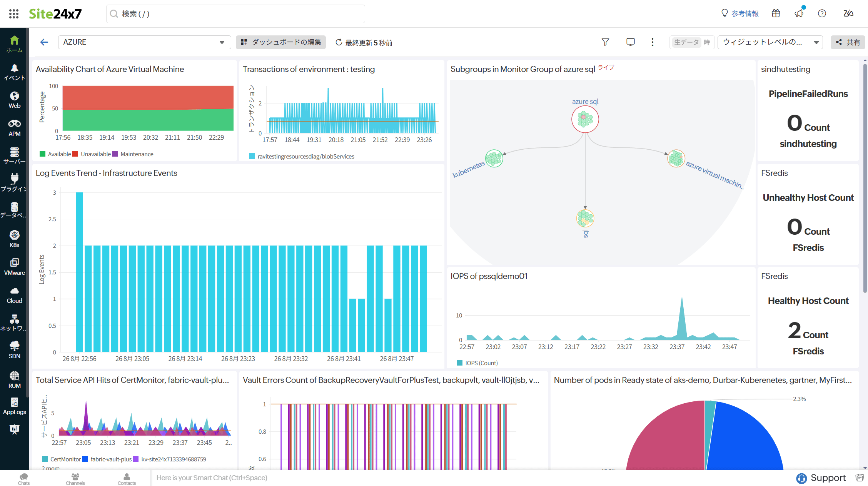Switch to full screen monitor view
The height and width of the screenshot is (486, 868).
click(630, 42)
